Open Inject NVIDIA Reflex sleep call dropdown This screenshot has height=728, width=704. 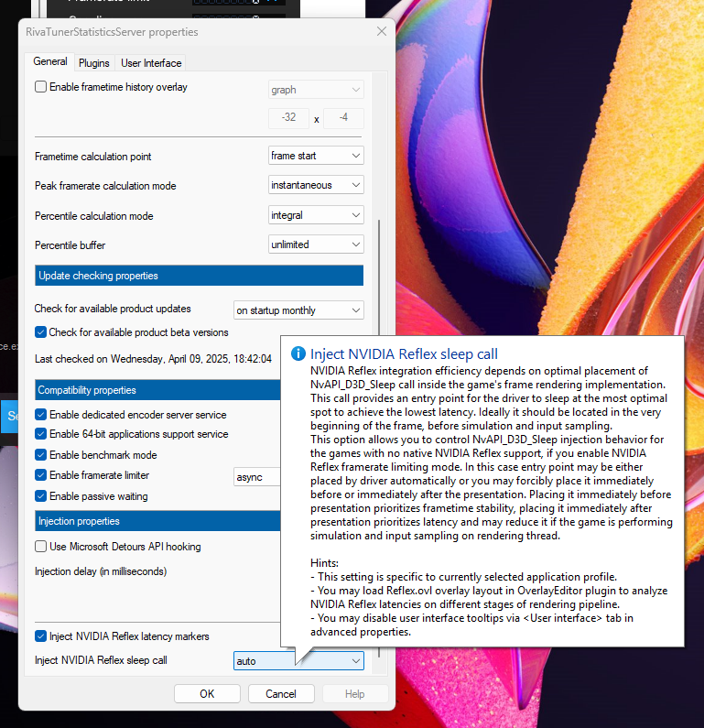click(298, 660)
